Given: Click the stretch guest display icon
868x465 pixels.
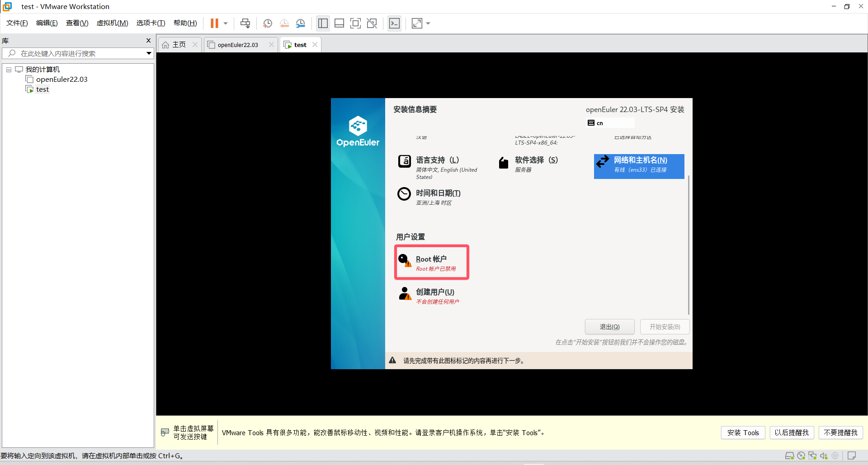Looking at the screenshot, I should [x=417, y=23].
